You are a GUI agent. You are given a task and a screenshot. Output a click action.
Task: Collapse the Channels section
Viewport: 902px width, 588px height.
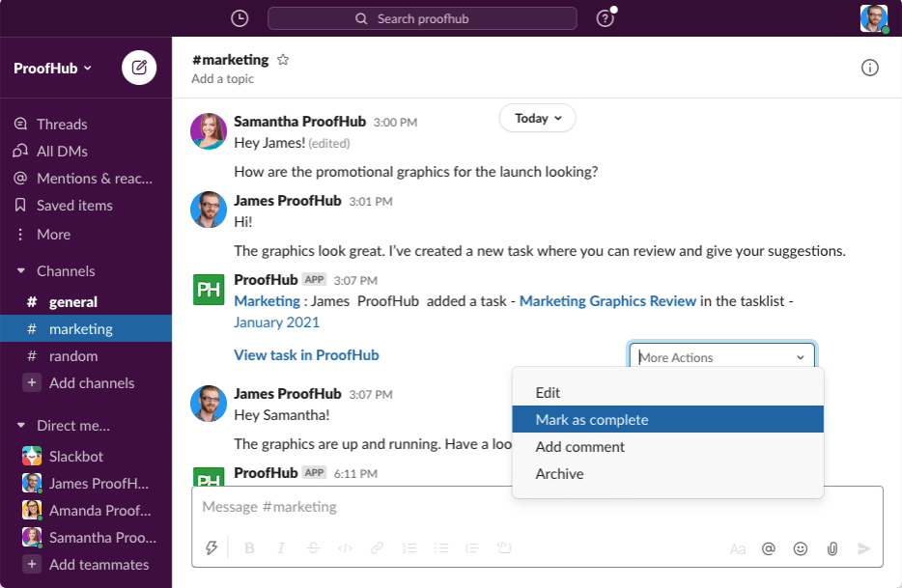pos(20,270)
